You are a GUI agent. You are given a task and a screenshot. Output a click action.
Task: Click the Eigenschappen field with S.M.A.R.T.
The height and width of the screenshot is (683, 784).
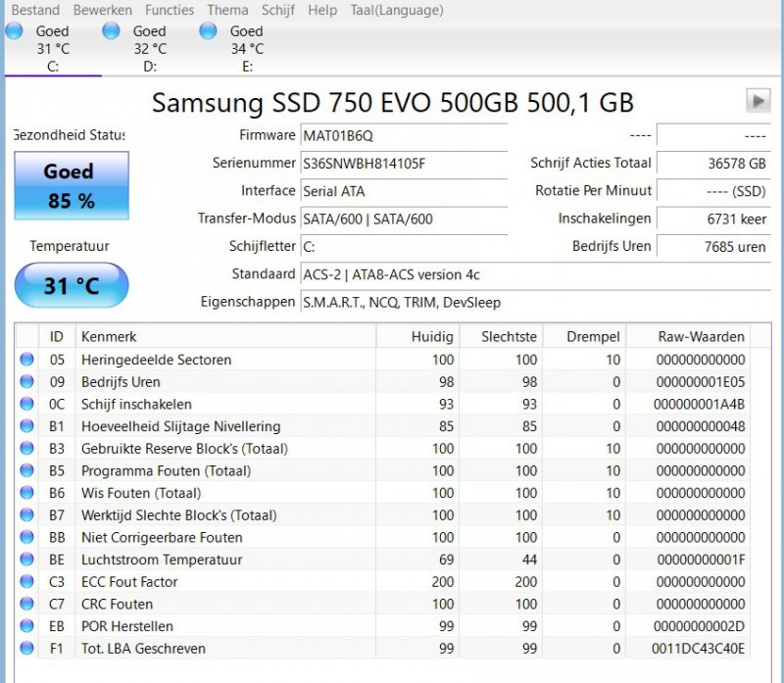535,302
